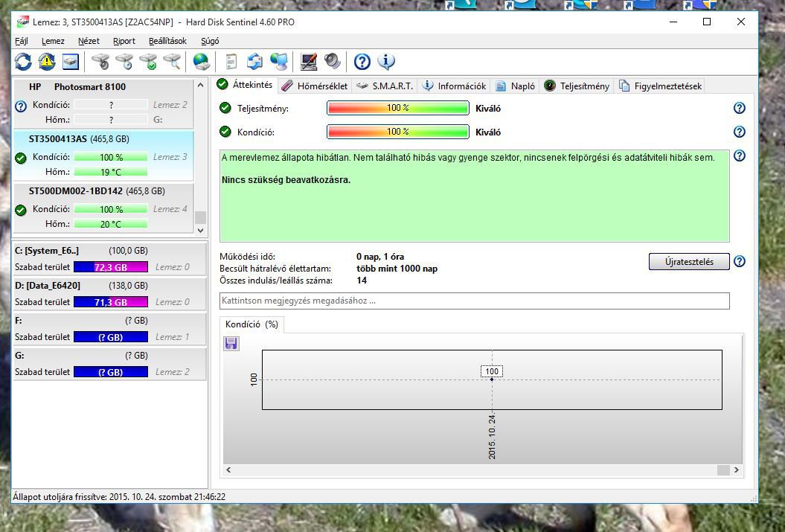Click the disk with magnifier icon
785x532 pixels.
pyautogui.click(x=172, y=62)
